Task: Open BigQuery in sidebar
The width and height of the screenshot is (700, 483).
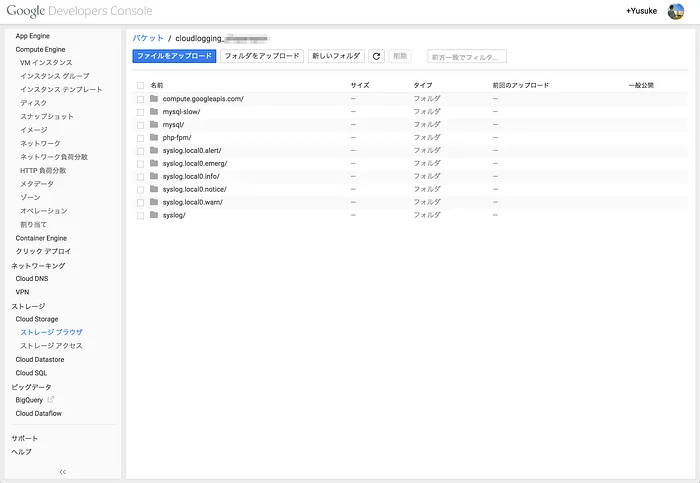Action: (x=29, y=400)
